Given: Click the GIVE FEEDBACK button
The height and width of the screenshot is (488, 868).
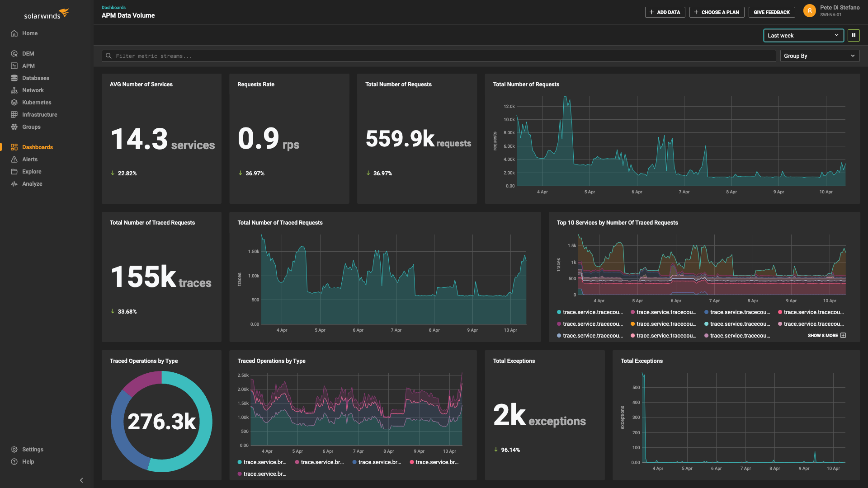Looking at the screenshot, I should tap(771, 12).
